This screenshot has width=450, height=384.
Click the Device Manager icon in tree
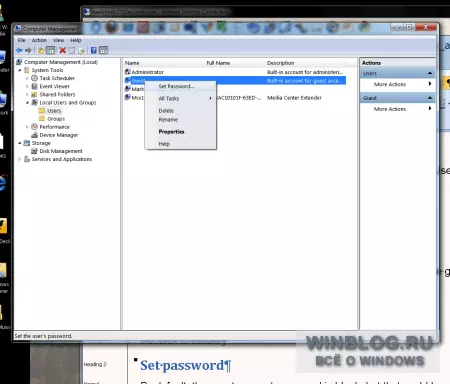(x=34, y=135)
